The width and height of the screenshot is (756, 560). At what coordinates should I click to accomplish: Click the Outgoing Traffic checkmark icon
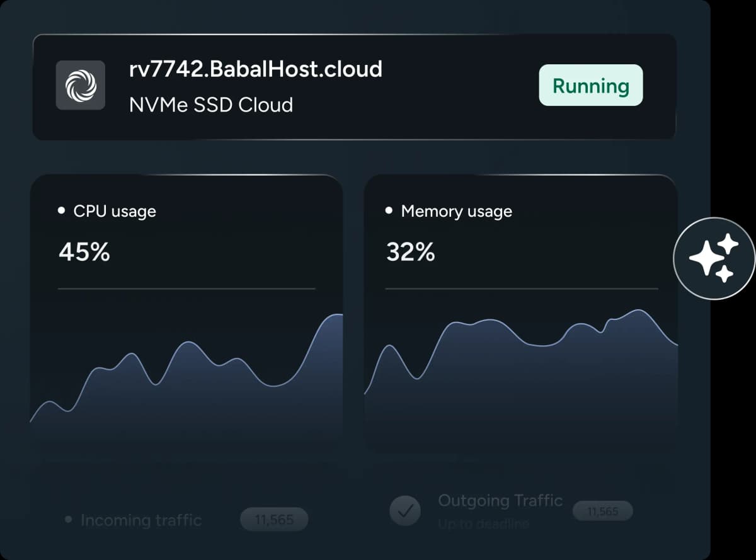click(x=404, y=511)
